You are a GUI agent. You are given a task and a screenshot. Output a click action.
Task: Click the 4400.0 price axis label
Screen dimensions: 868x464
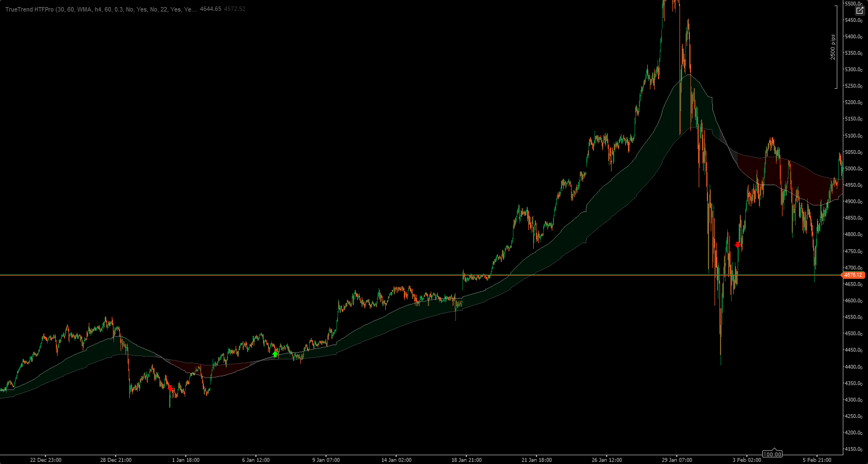(x=854, y=366)
